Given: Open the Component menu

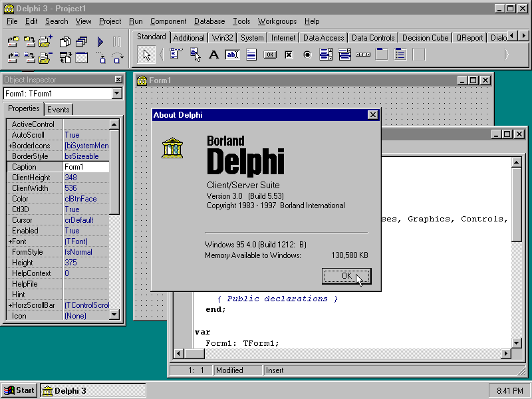Looking at the screenshot, I should (x=168, y=21).
